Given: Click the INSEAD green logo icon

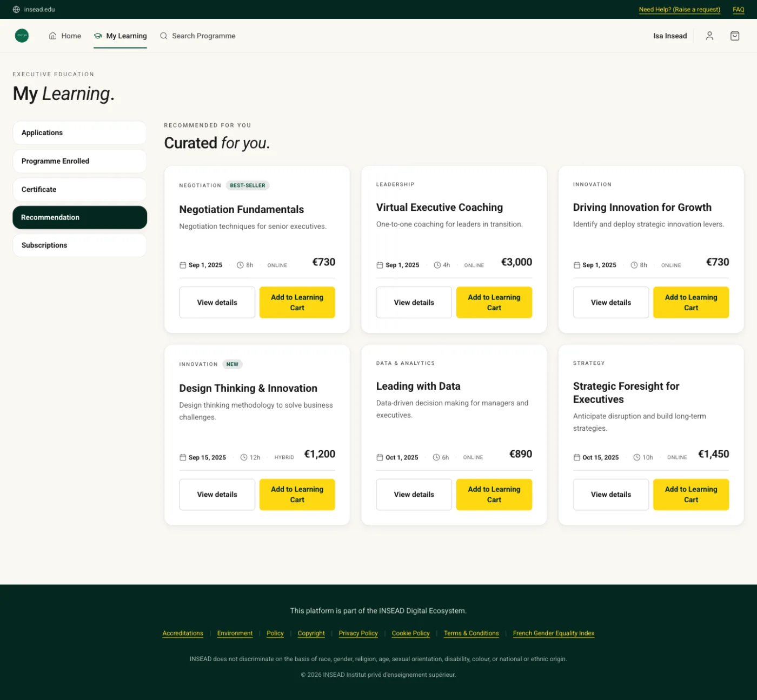Looking at the screenshot, I should pos(22,36).
